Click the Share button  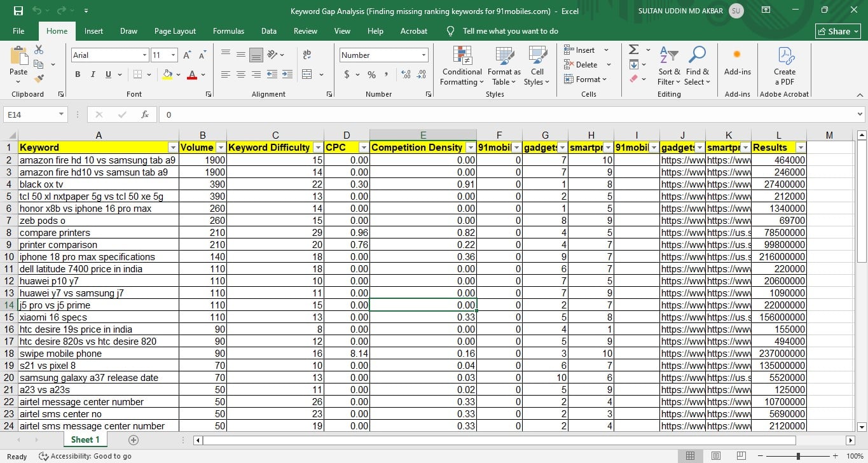(837, 31)
